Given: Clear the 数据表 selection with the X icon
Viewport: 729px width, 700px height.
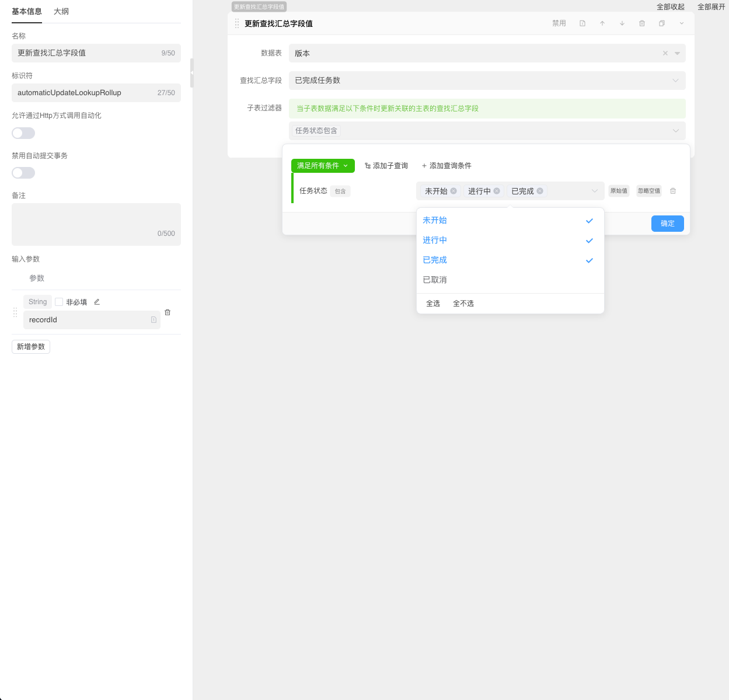Looking at the screenshot, I should pyautogui.click(x=665, y=53).
